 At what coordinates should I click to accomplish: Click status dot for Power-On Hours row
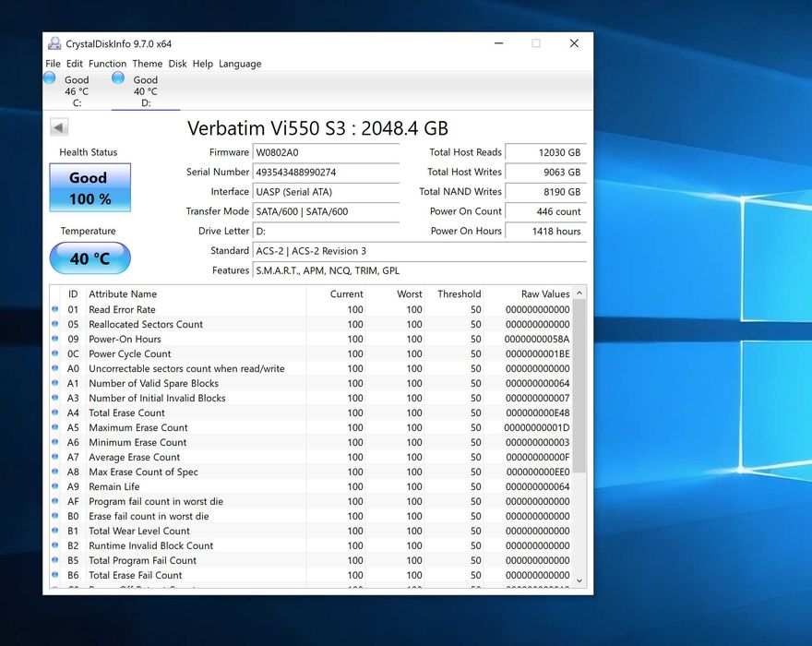click(54, 339)
